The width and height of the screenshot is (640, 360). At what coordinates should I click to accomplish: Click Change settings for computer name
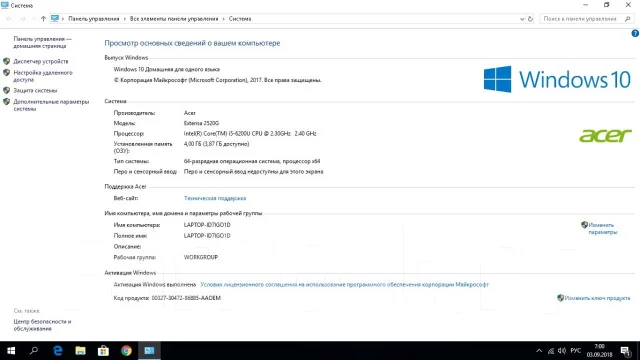click(x=602, y=228)
